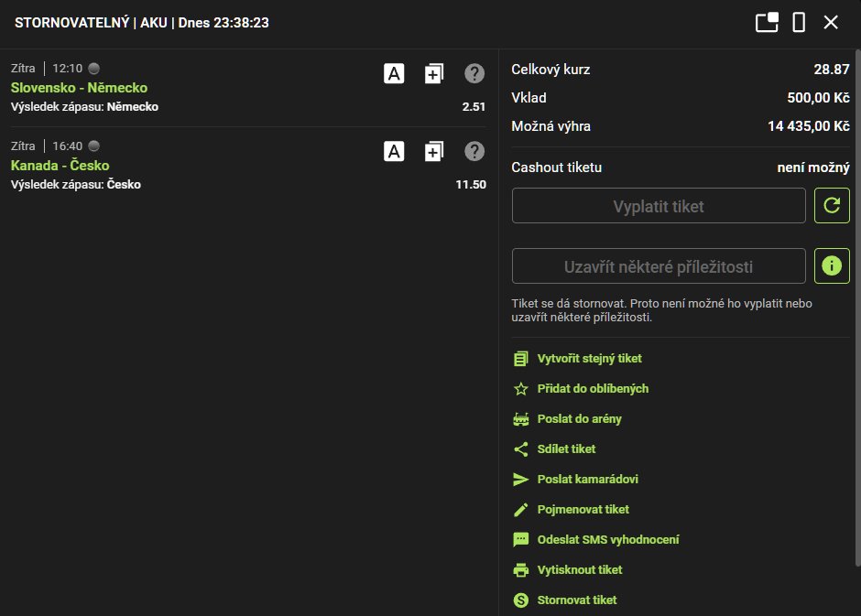Open the Slovensko - Německo match
Image resolution: width=861 pixels, height=616 pixels.
(79, 88)
